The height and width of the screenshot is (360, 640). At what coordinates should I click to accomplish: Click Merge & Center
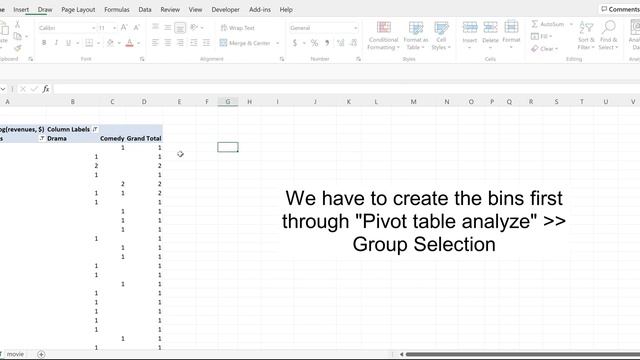coord(245,43)
